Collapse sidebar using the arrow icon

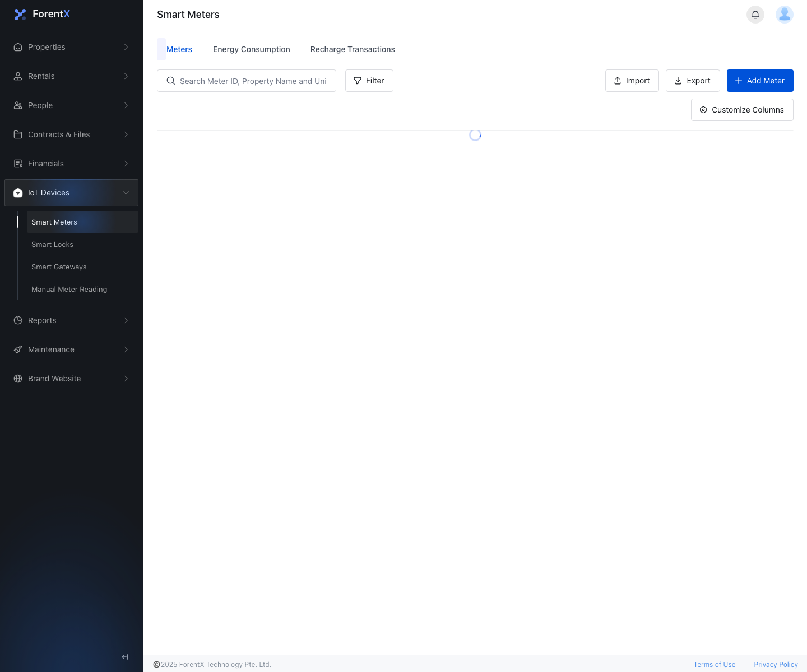click(125, 657)
